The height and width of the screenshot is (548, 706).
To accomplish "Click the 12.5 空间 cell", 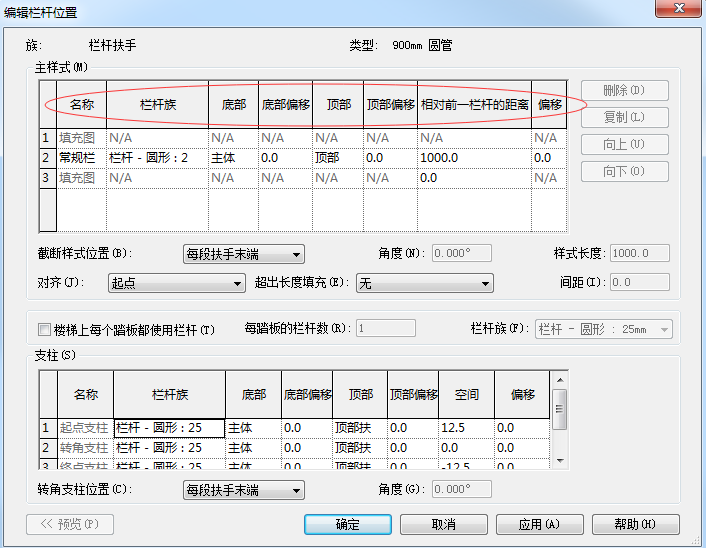I will point(466,428).
